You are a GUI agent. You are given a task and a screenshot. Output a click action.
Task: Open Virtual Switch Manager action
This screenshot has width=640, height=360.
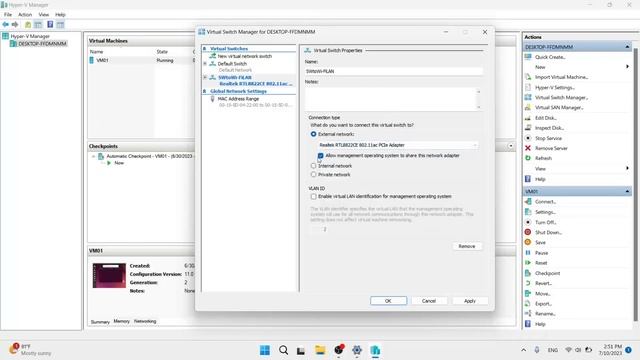[561, 98]
